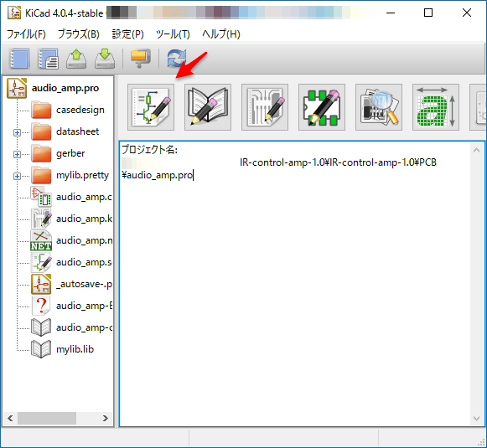The width and height of the screenshot is (487, 448).
Task: Select the audio_amp.s schematic file
Action: [84, 262]
